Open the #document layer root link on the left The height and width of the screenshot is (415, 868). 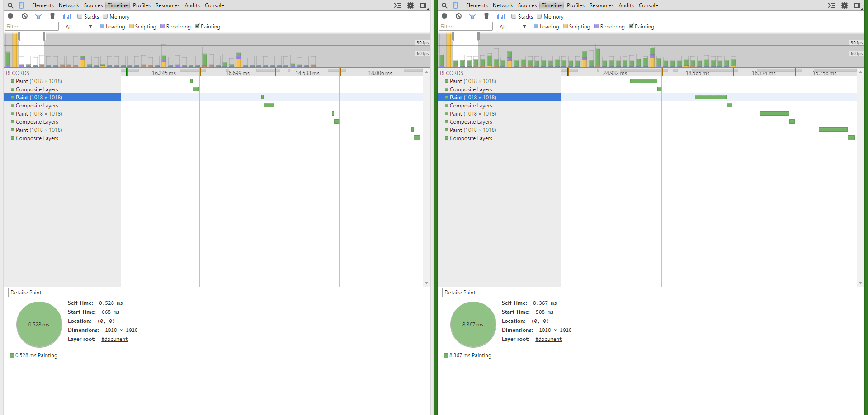click(x=114, y=339)
